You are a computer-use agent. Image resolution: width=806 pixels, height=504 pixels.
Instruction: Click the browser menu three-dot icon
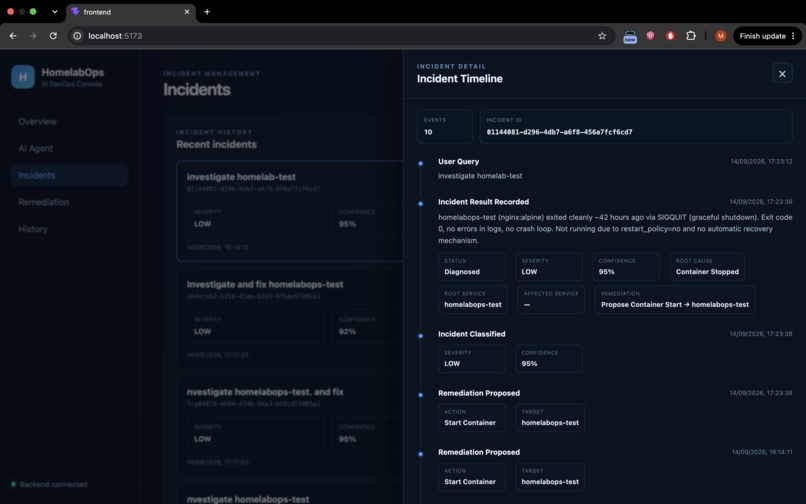793,36
